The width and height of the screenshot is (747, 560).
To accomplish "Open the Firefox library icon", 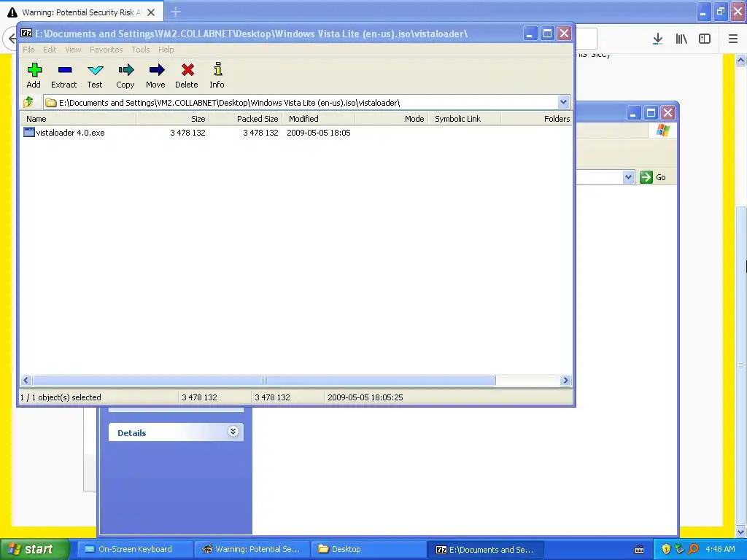I will pos(681,39).
